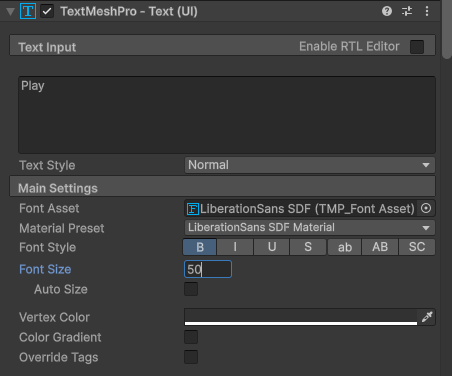This screenshot has height=376, width=452.
Task: Click the TextMeshPro component T icon
Action: 28,11
